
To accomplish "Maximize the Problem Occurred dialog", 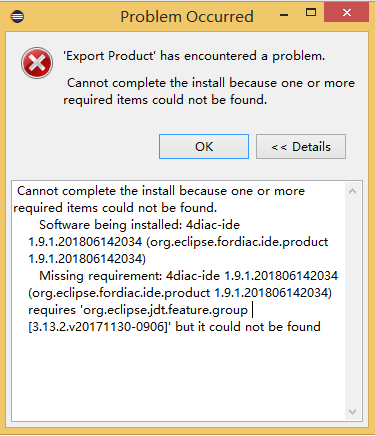I will click(x=311, y=13).
